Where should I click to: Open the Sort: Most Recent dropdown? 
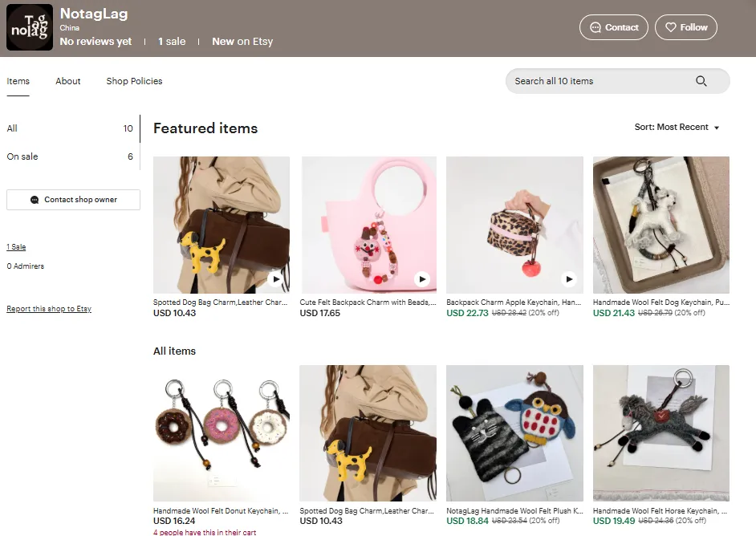click(677, 128)
